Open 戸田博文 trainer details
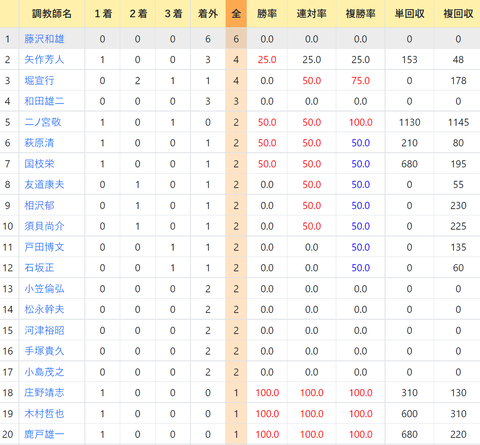480x445 pixels. pyautogui.click(x=44, y=247)
